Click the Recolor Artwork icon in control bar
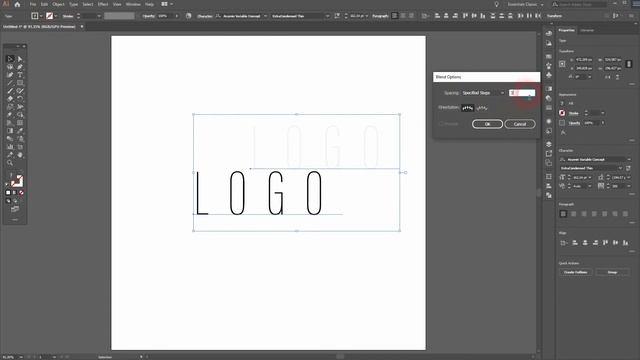The width and height of the screenshot is (640, 360). click(x=188, y=16)
